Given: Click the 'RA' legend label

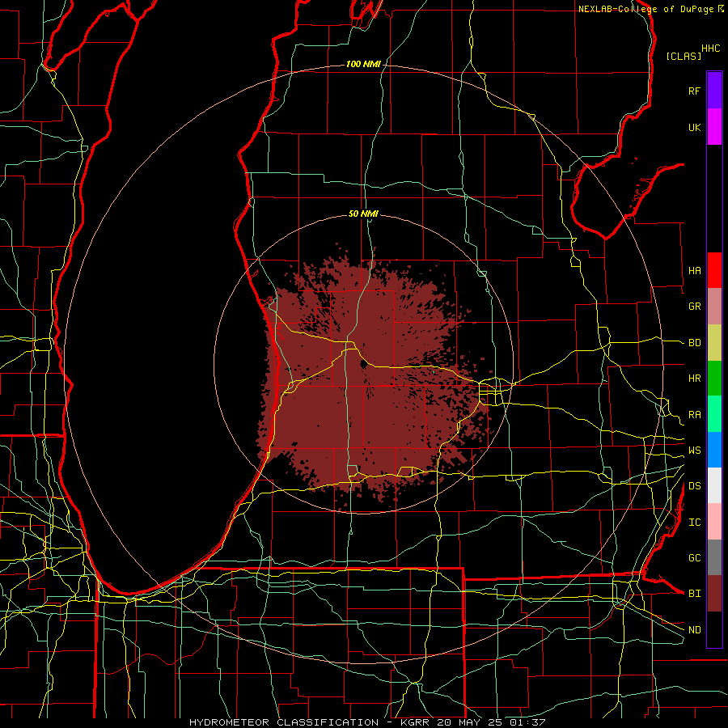Looking at the screenshot, I should pyautogui.click(x=694, y=415).
